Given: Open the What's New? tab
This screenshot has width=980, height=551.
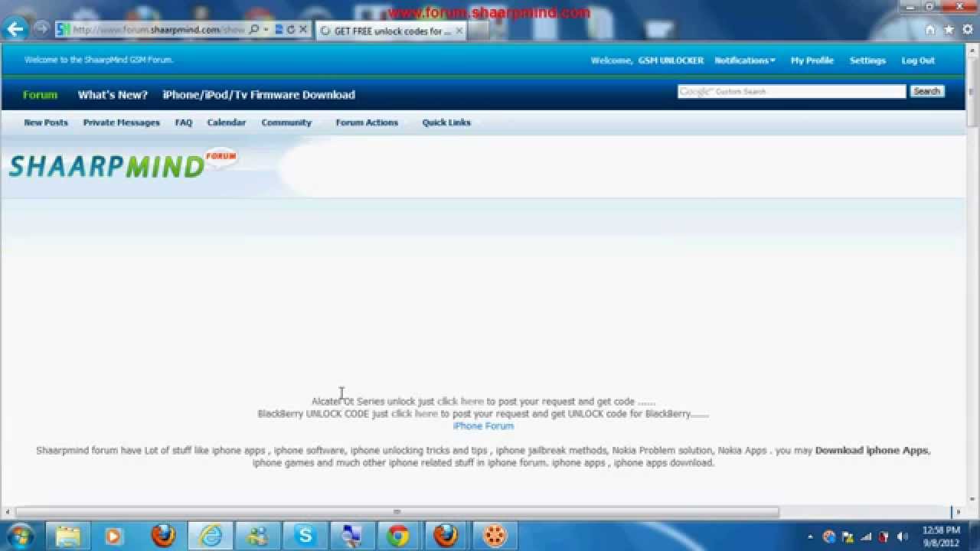Looking at the screenshot, I should (x=113, y=95).
